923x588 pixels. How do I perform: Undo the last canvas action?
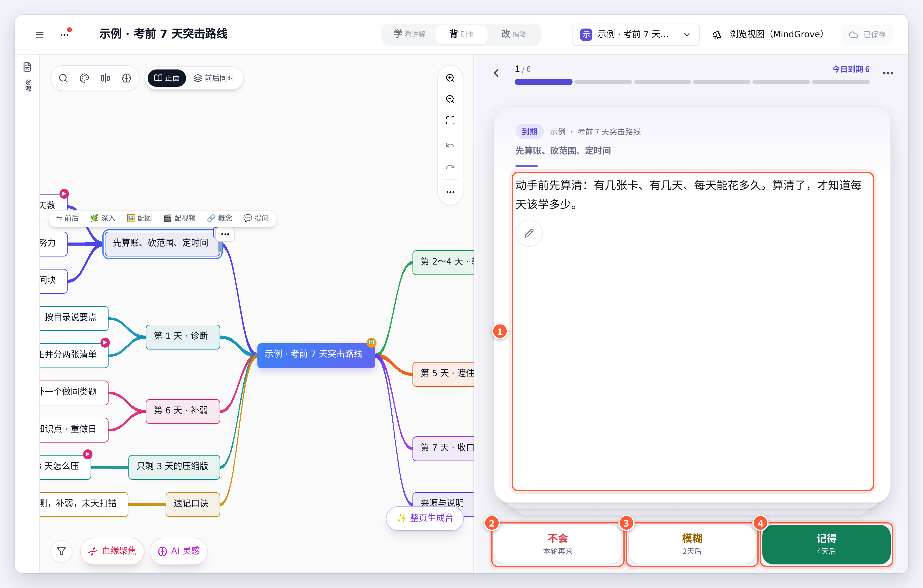point(450,146)
